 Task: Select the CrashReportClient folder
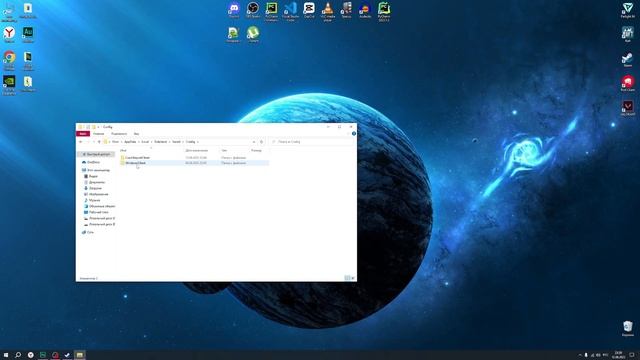tap(137, 158)
